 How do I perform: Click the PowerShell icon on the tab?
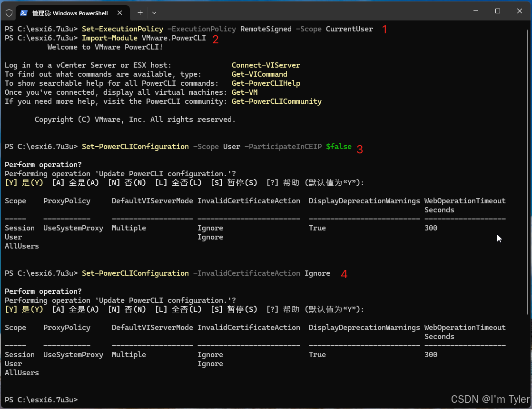coord(24,13)
